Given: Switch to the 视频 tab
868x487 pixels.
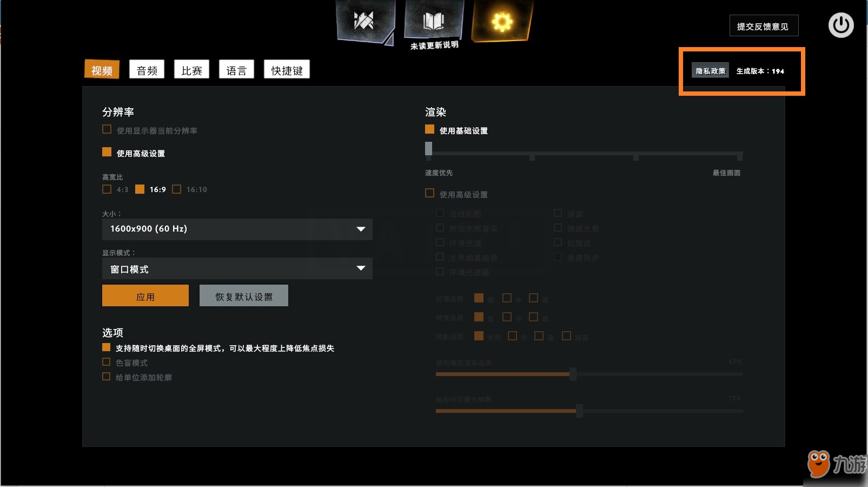Looking at the screenshot, I should coord(102,70).
